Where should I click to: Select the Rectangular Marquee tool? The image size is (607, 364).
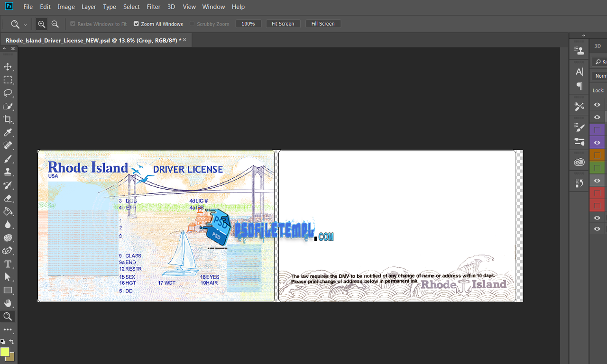8,80
